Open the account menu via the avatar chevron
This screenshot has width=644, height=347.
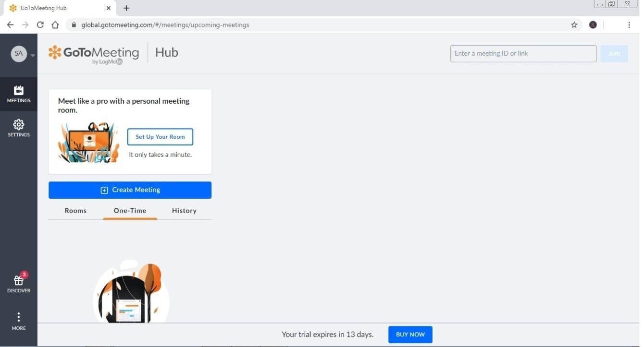tap(32, 55)
